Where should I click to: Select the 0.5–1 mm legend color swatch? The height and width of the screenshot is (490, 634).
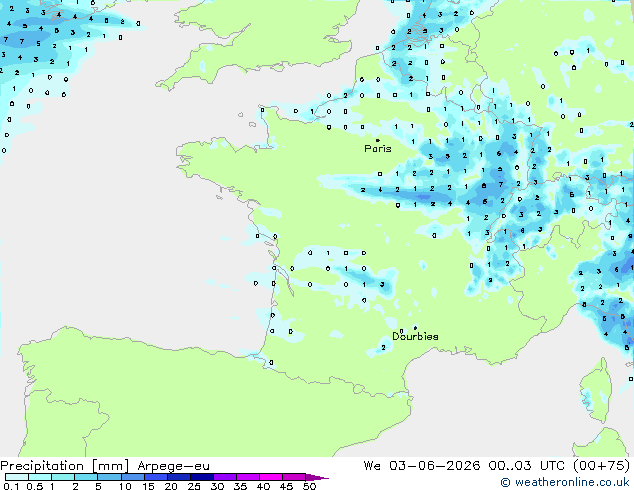(40, 477)
